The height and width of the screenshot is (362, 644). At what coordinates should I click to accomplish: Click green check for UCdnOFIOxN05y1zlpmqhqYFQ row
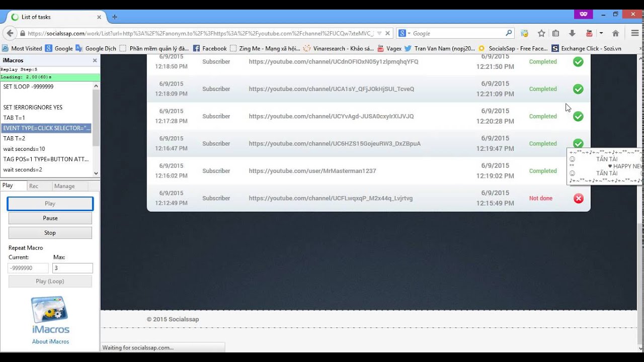(578, 62)
